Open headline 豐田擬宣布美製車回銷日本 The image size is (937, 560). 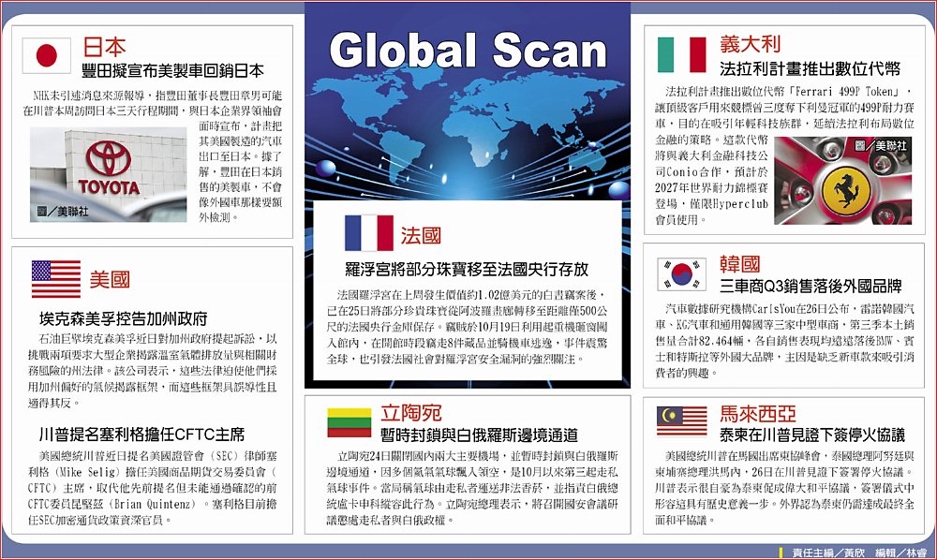coord(173,70)
